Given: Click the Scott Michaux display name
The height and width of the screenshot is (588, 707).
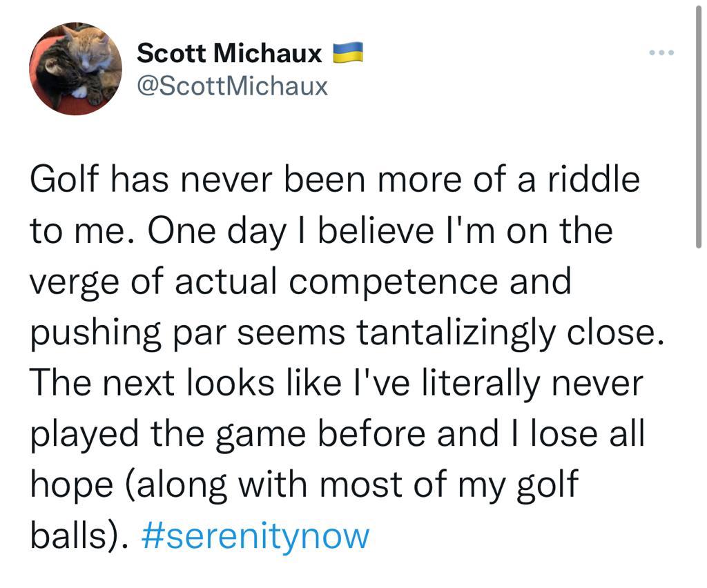Looking at the screenshot, I should coord(229,52).
